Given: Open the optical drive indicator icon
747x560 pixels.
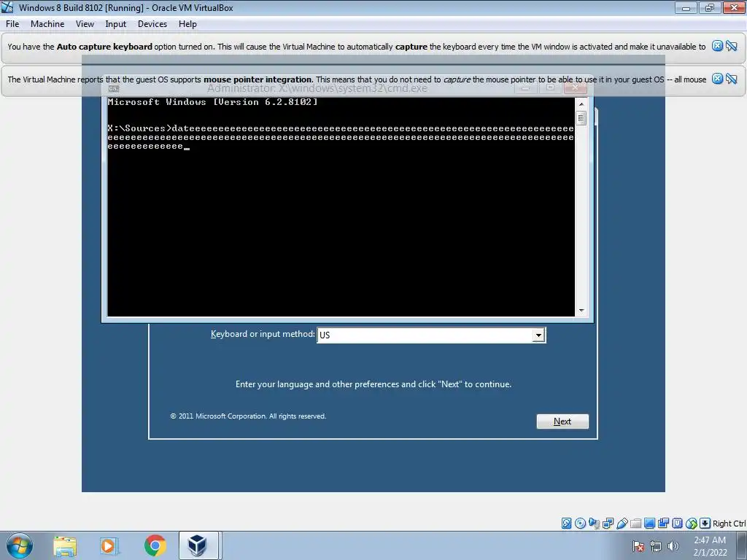Looking at the screenshot, I should pyautogui.click(x=580, y=524).
